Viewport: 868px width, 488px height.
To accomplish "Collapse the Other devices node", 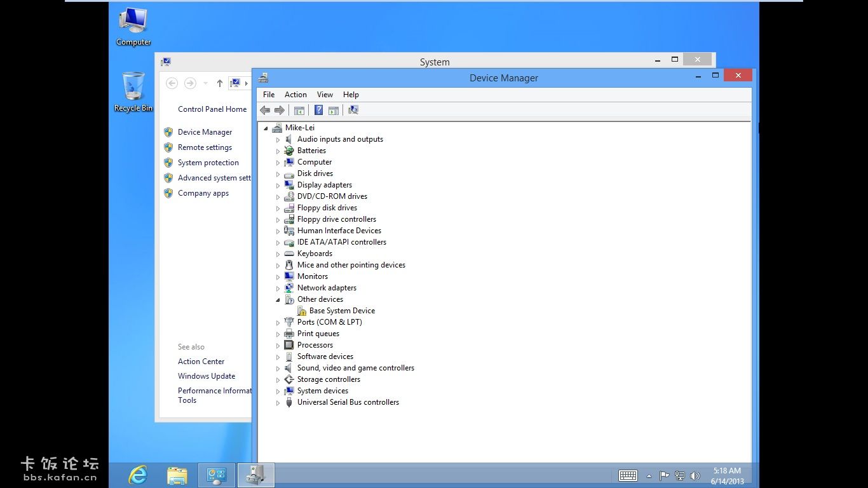I will [x=278, y=299].
